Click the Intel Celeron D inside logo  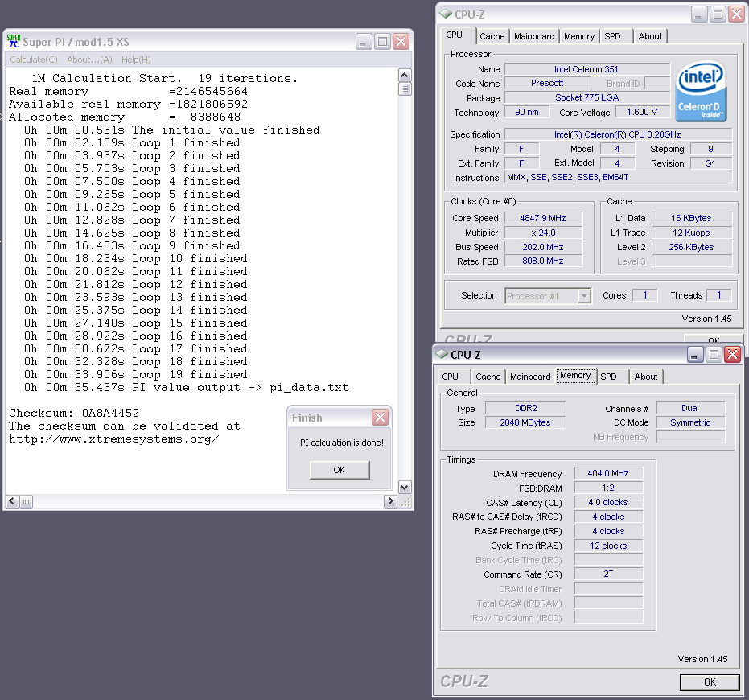(700, 91)
